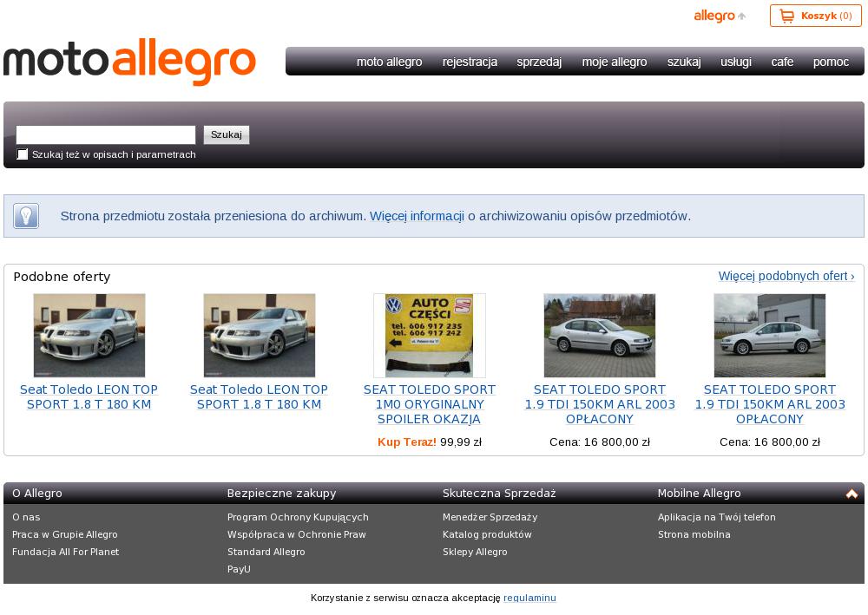Click the fourth offer's 'Cena: 16 800,00 zł' text

[x=600, y=442]
